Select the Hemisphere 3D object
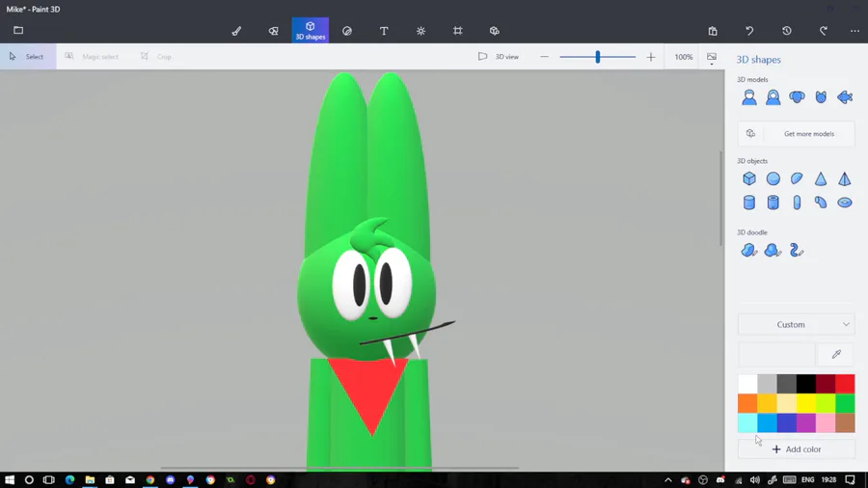Screen dimensions: 868x488 pyautogui.click(x=797, y=178)
